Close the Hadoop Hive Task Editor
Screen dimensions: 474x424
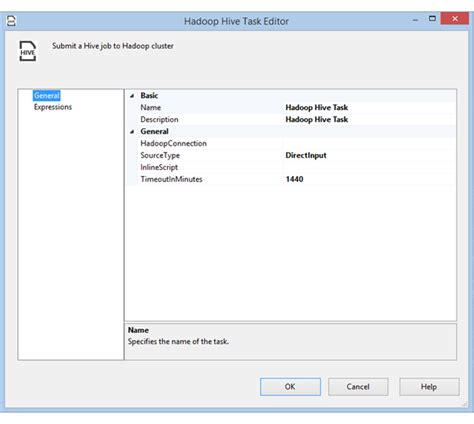click(455, 19)
